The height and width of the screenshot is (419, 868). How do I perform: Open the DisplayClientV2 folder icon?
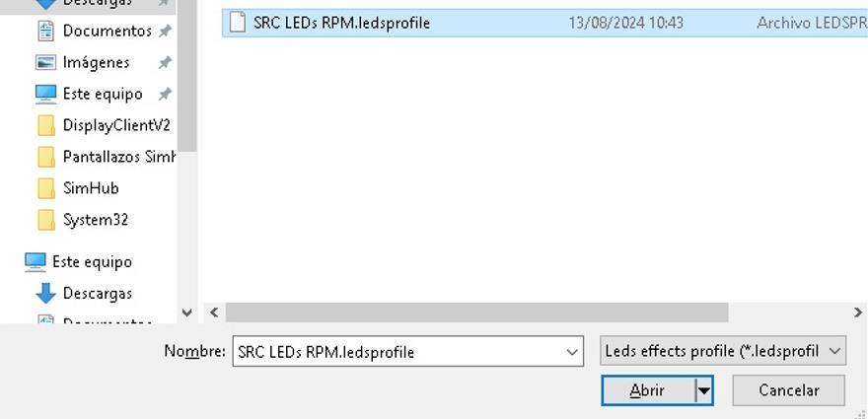(x=46, y=125)
